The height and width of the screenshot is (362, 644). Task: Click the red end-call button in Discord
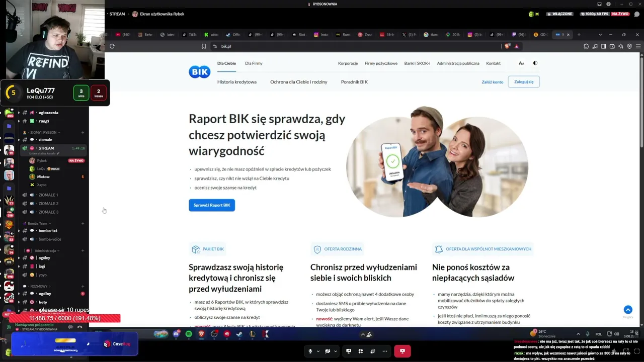[403, 351]
